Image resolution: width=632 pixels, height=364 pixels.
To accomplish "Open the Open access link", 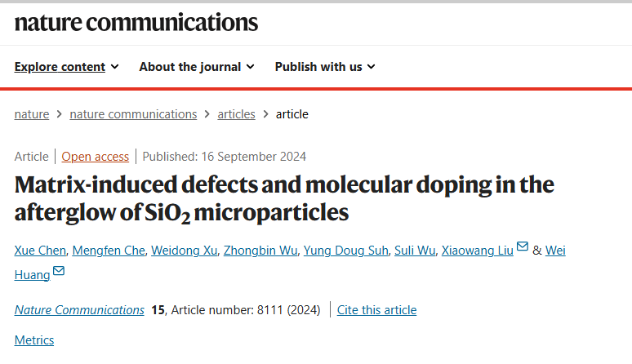I will click(x=95, y=157).
